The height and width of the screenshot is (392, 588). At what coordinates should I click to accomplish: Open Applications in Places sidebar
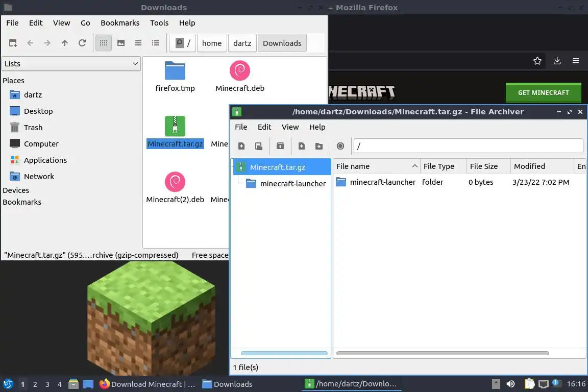point(45,160)
